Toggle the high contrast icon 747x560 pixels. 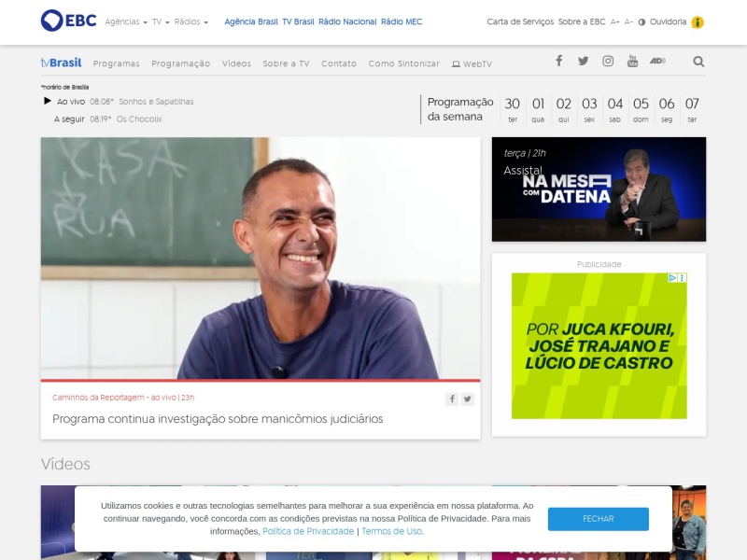point(641,21)
